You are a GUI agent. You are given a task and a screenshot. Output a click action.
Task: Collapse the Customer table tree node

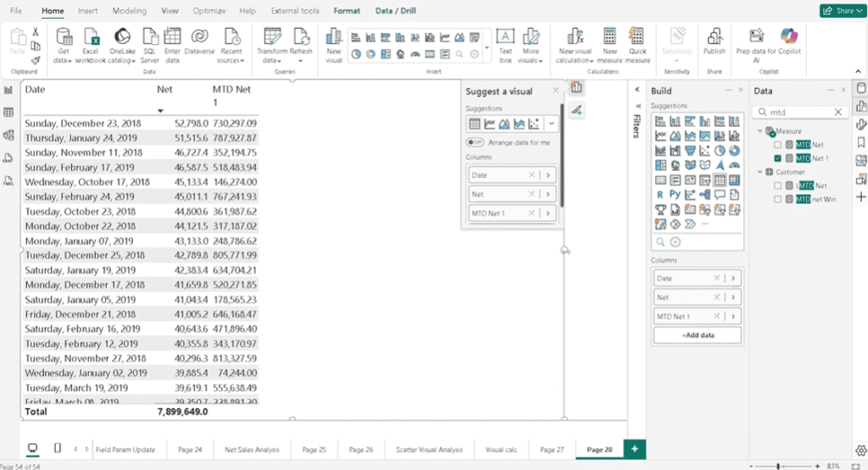[x=760, y=172]
